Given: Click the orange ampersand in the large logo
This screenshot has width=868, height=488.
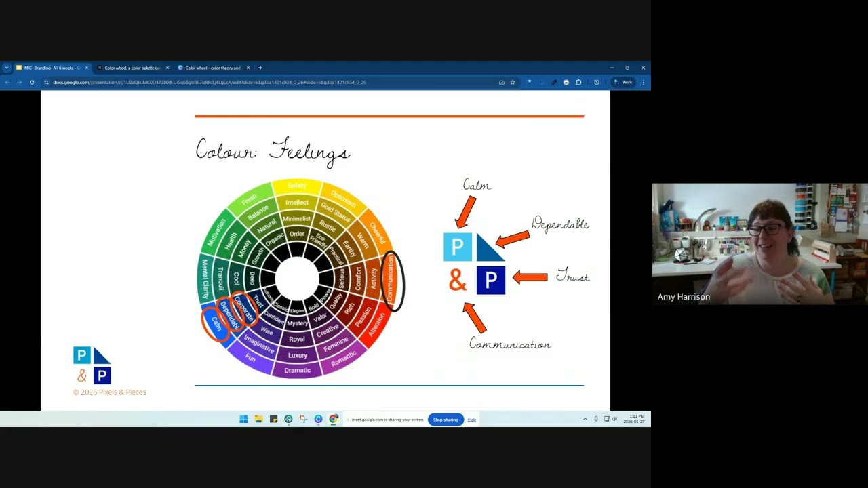Looking at the screenshot, I should (458, 280).
